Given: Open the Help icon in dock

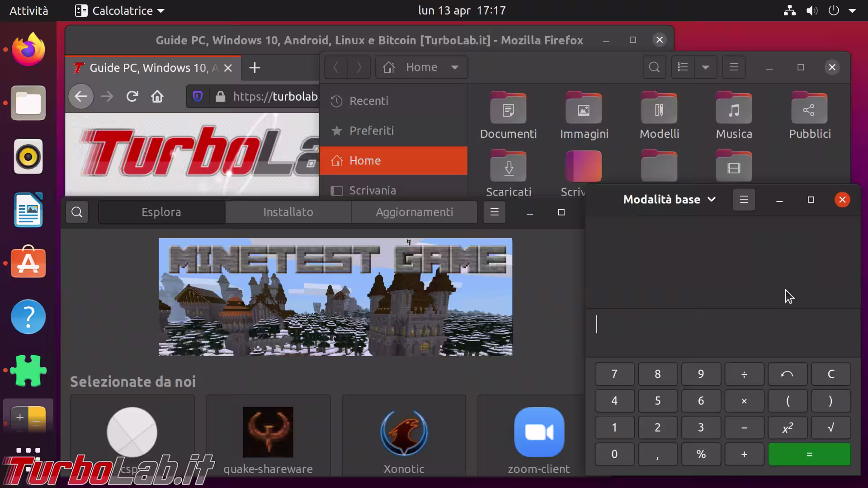Looking at the screenshot, I should [28, 317].
